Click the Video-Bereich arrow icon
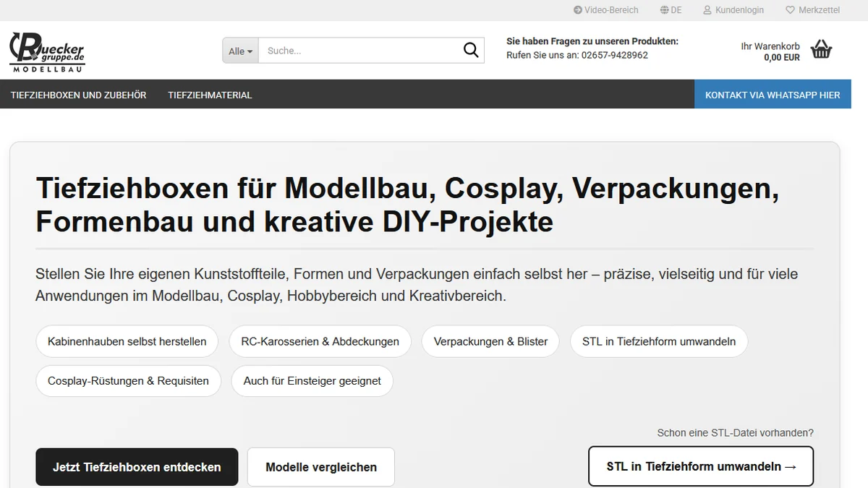The image size is (868, 488). (578, 10)
